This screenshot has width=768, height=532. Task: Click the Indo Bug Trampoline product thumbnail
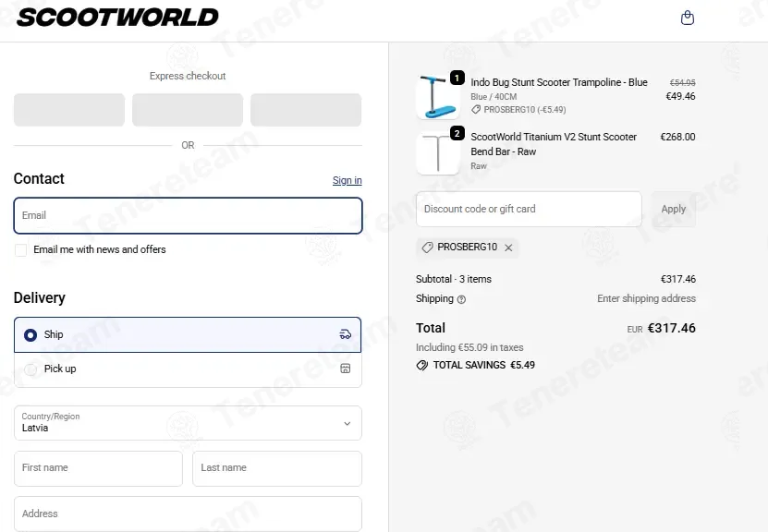(438, 97)
